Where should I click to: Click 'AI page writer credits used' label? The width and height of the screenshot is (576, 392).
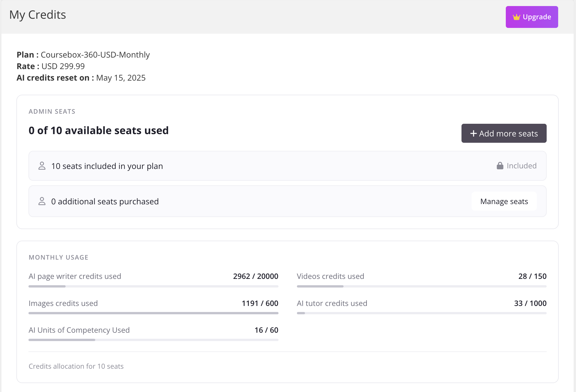coord(75,276)
